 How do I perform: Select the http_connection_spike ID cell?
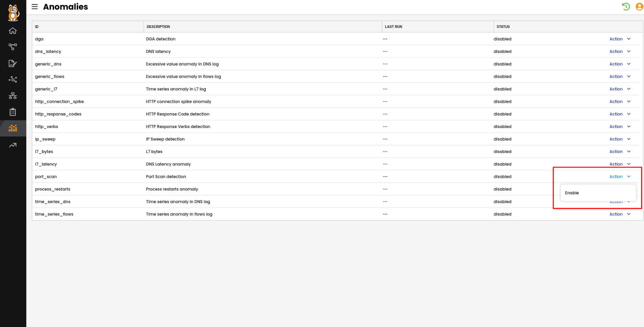pos(59,102)
